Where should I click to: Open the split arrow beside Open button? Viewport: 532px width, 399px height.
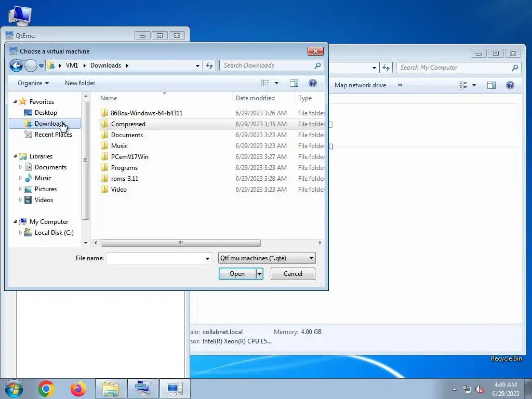point(259,274)
